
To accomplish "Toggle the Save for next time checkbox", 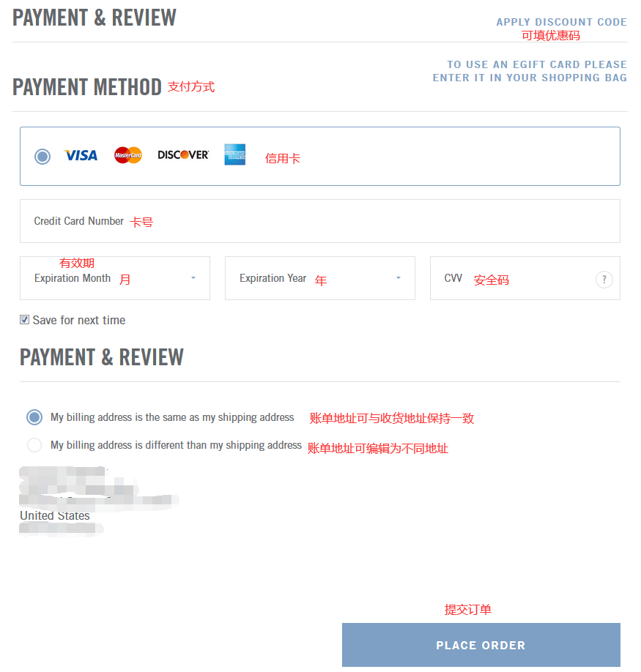I will click(24, 320).
